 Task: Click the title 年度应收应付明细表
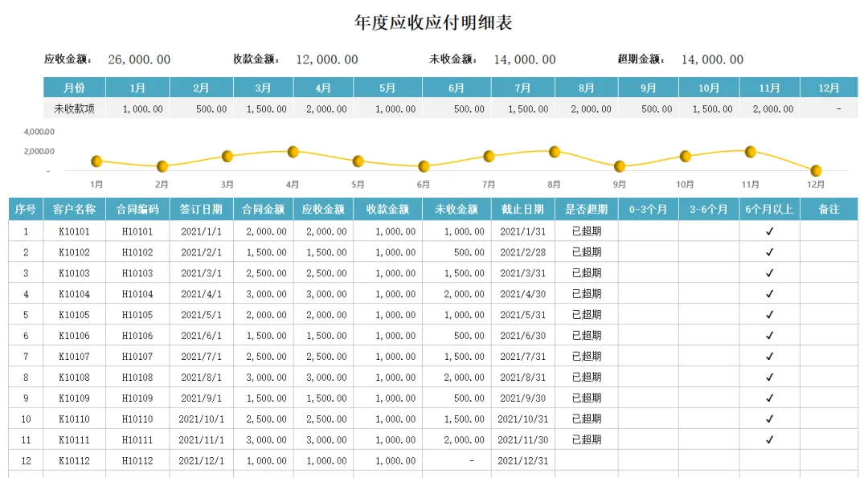click(433, 22)
